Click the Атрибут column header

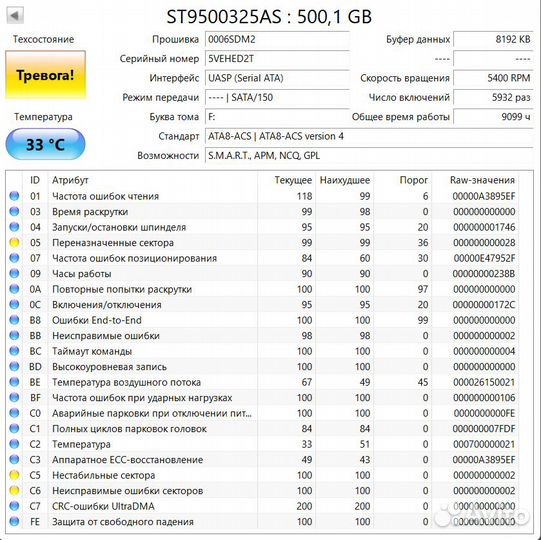tap(70, 180)
